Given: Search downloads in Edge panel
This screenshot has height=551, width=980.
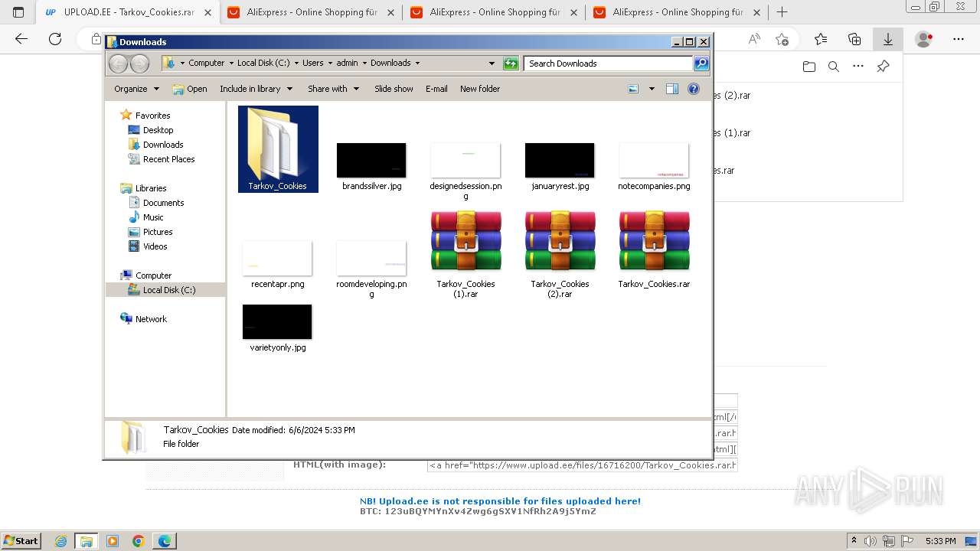Looking at the screenshot, I should pyautogui.click(x=834, y=67).
